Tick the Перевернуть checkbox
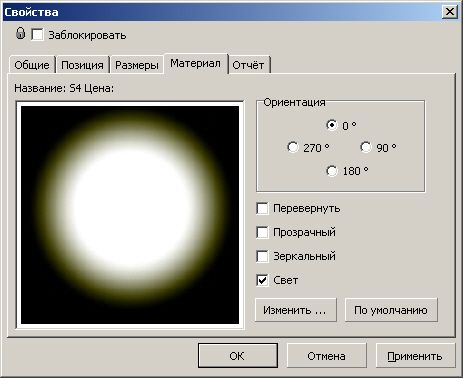The image size is (463, 378). 262,209
